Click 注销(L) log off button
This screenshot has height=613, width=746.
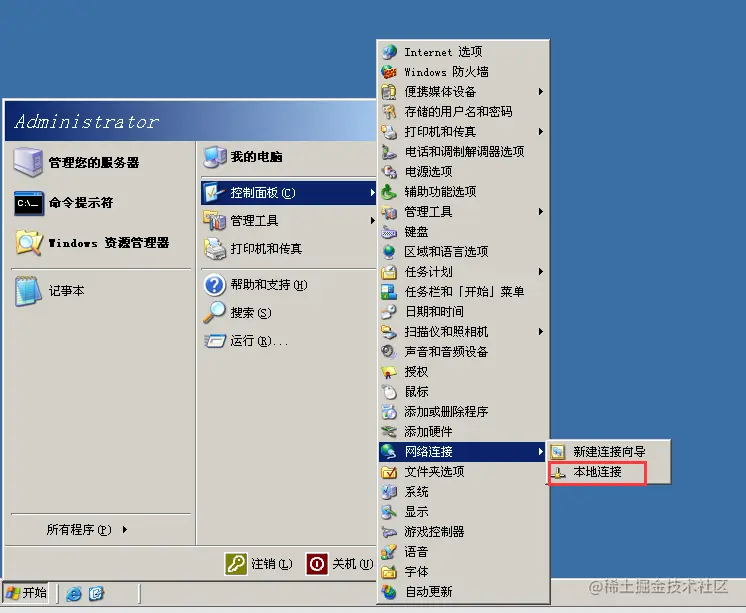pyautogui.click(x=259, y=564)
